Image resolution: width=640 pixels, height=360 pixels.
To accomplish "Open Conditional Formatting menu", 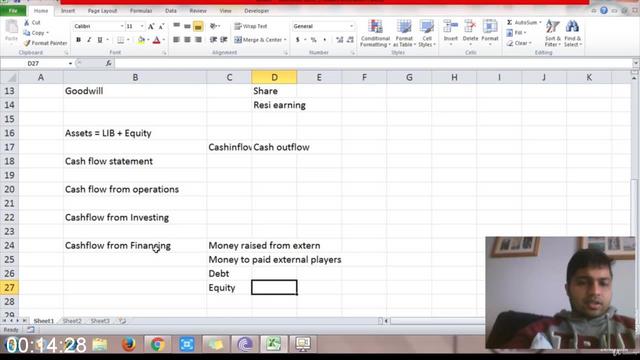I will (x=375, y=33).
